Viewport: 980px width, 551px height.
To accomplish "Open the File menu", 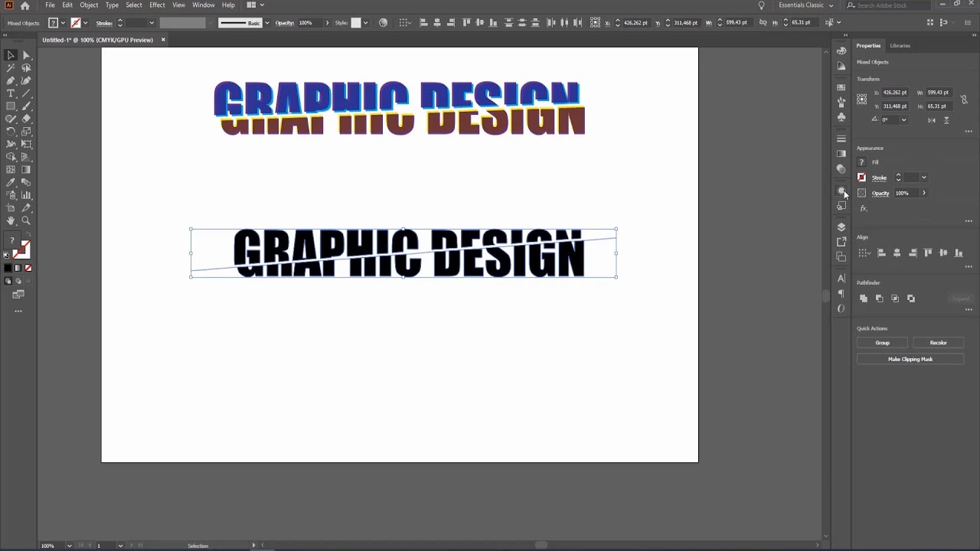I will pyautogui.click(x=50, y=5).
